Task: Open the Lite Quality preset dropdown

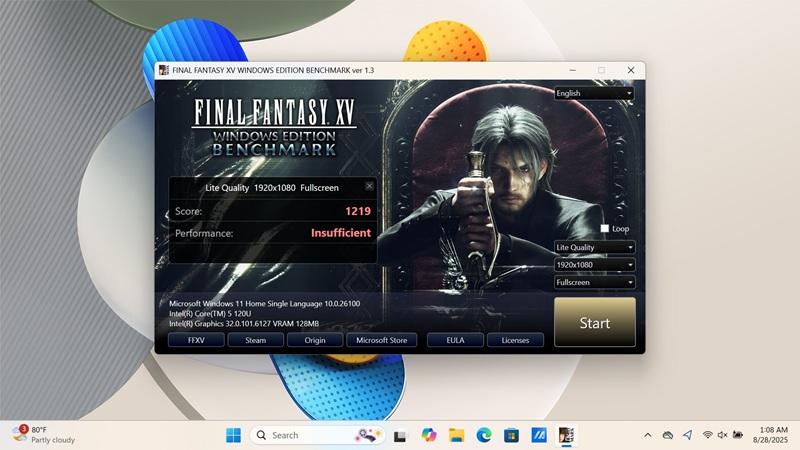Action: [594, 247]
